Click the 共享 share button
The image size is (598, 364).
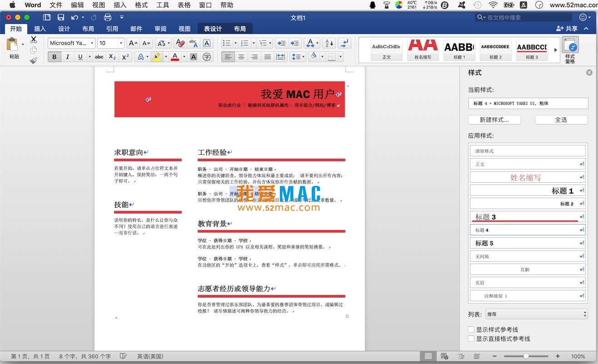(x=567, y=29)
